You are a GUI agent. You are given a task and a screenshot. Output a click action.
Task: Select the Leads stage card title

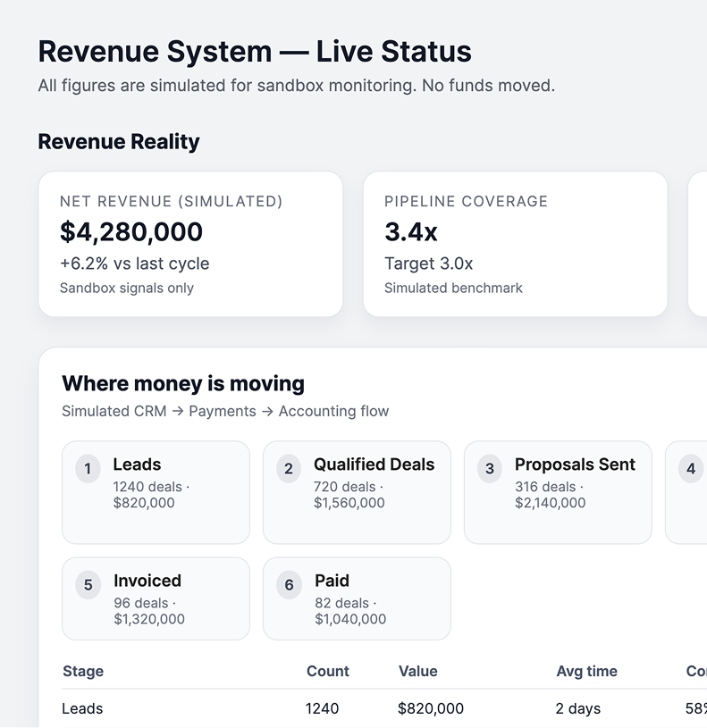[x=137, y=464]
